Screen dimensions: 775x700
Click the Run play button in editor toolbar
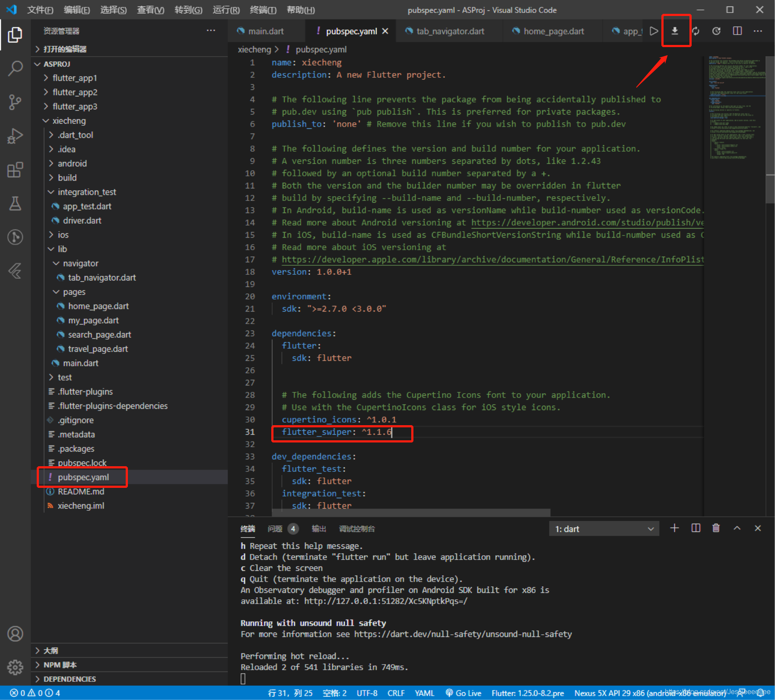[x=654, y=31]
